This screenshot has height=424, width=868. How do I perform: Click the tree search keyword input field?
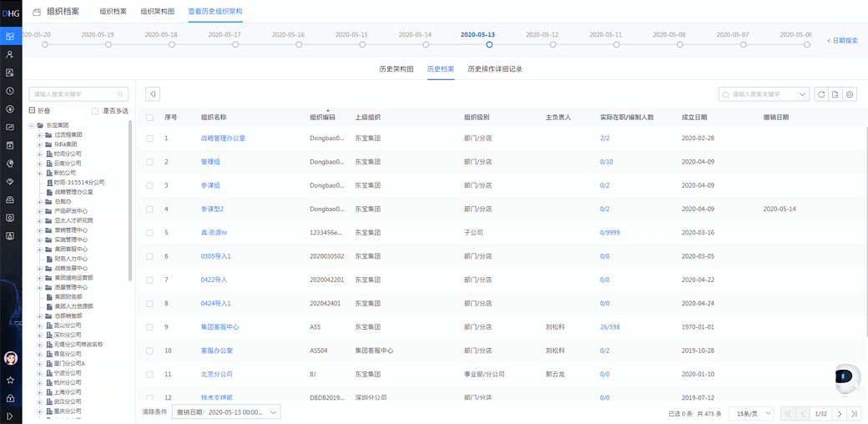[x=75, y=94]
